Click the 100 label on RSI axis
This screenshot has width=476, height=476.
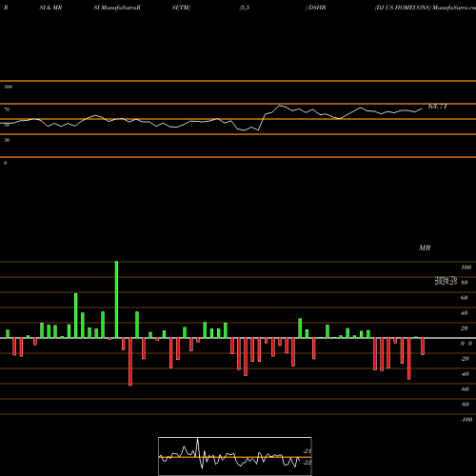coord(8,87)
